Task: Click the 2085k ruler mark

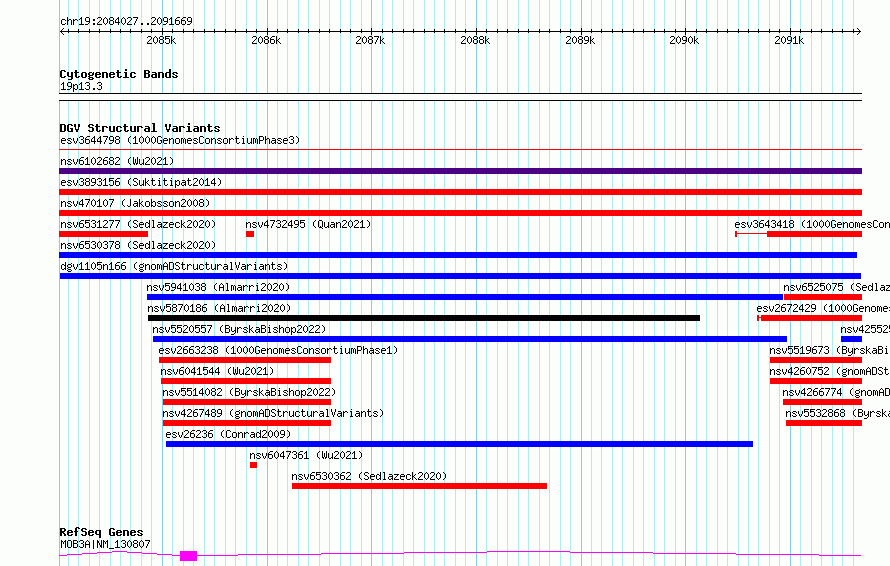Action: [161, 40]
